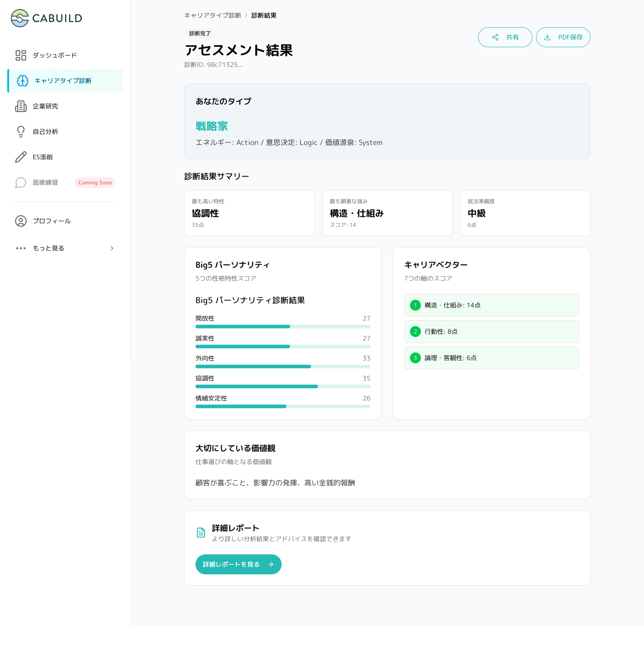Image resolution: width=644 pixels, height=649 pixels.
Task: Click the 最も高い特性 summary card
Action: click(x=249, y=213)
